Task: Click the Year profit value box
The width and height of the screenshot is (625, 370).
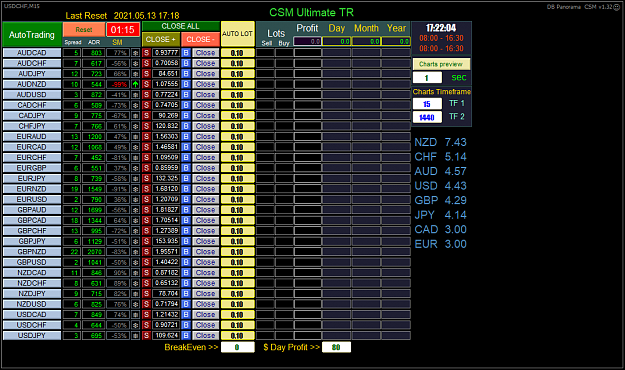Action: pos(396,41)
